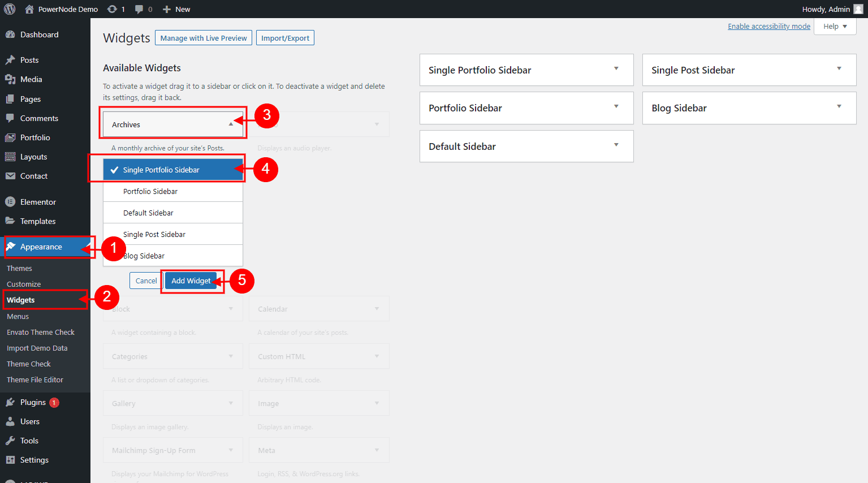Open Menus under Appearance
The height and width of the screenshot is (483, 868).
18,316
